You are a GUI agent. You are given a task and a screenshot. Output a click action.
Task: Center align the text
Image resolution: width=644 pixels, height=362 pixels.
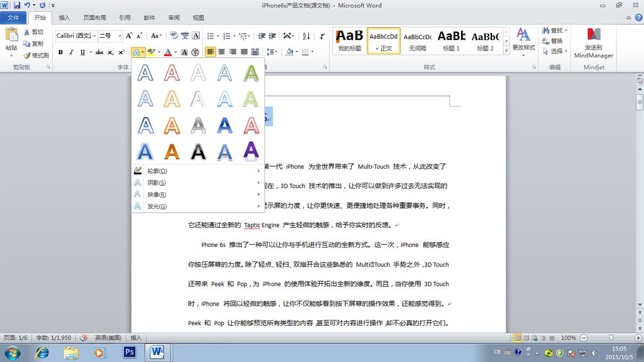(221, 52)
